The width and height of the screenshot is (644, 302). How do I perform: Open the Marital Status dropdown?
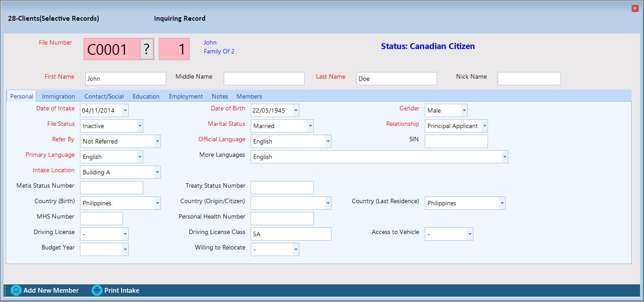click(x=310, y=126)
